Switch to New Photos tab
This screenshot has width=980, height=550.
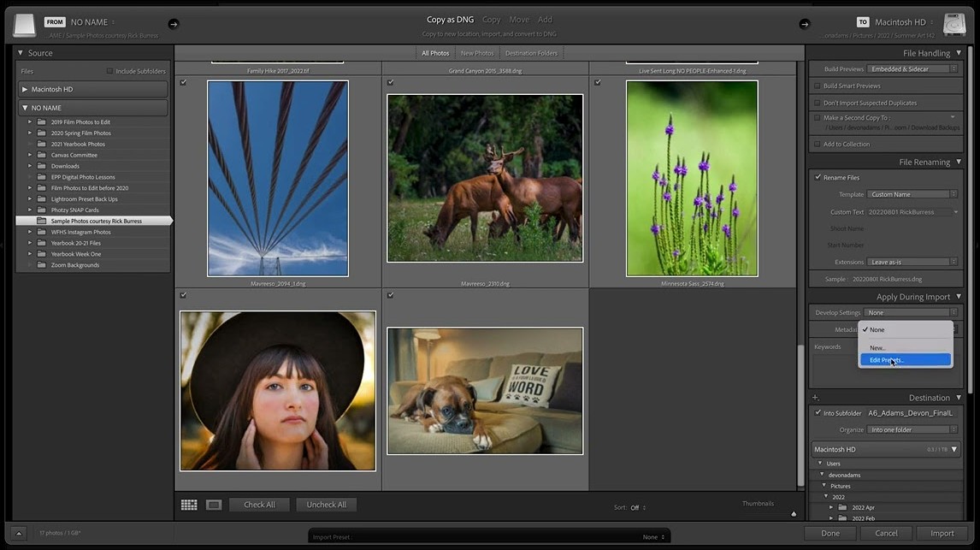coord(477,53)
